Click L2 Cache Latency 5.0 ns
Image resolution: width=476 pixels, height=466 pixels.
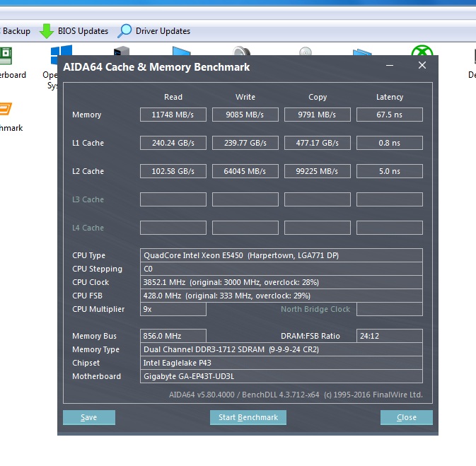[390, 171]
